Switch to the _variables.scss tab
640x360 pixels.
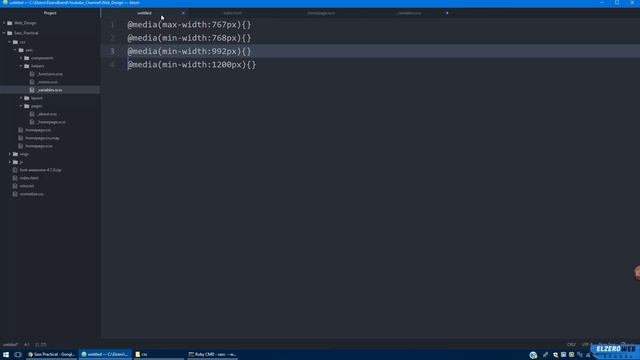point(409,13)
